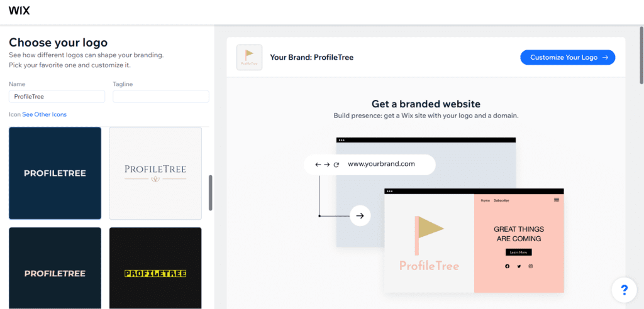
Task: Click the refresh icon in mock browser bar
Action: pyautogui.click(x=336, y=165)
